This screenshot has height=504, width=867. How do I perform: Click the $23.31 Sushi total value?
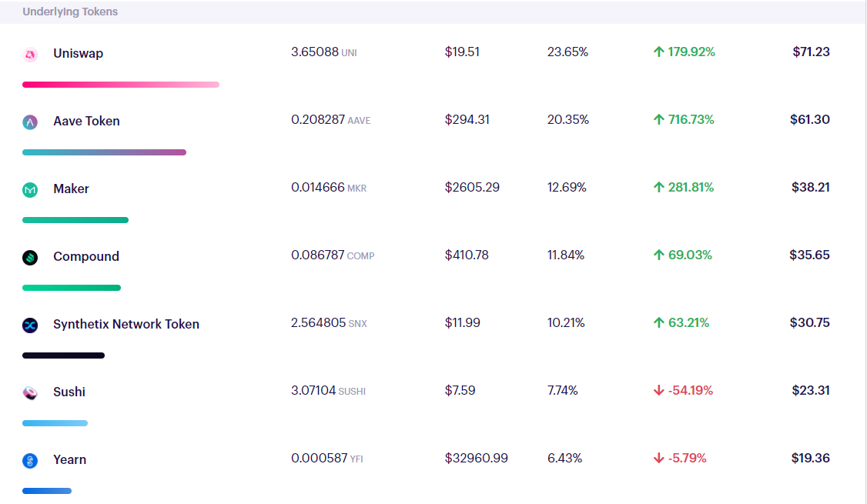(811, 391)
